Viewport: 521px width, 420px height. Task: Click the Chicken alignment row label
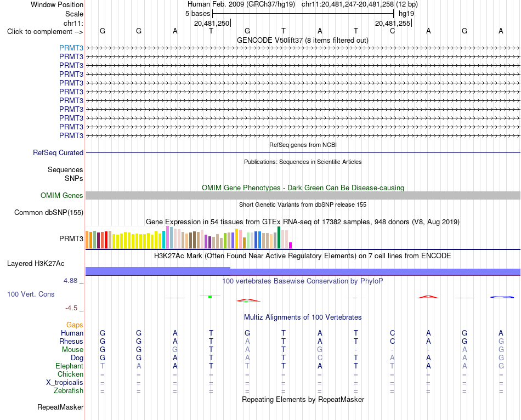(70, 374)
